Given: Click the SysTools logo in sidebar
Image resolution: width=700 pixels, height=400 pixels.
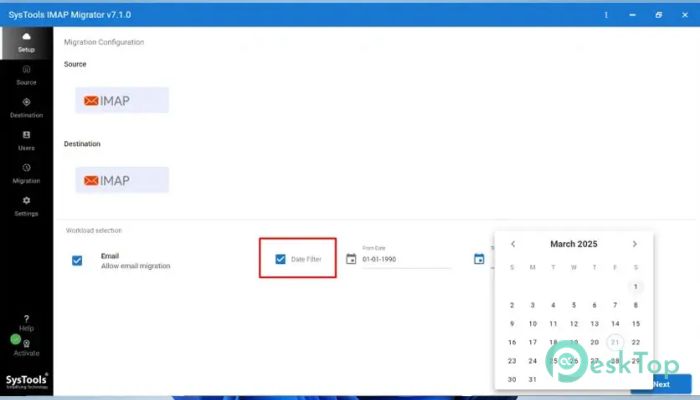Looking at the screenshot, I should [x=26, y=381].
